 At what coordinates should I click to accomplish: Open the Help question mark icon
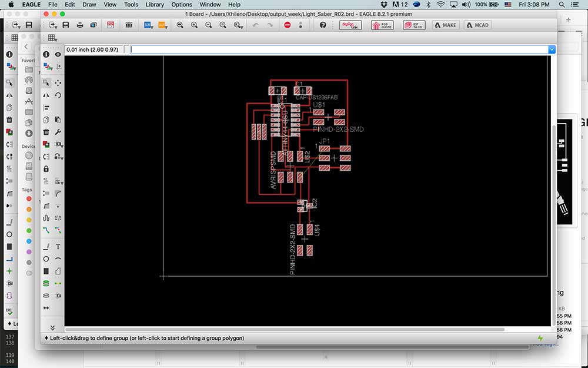coord(323,25)
